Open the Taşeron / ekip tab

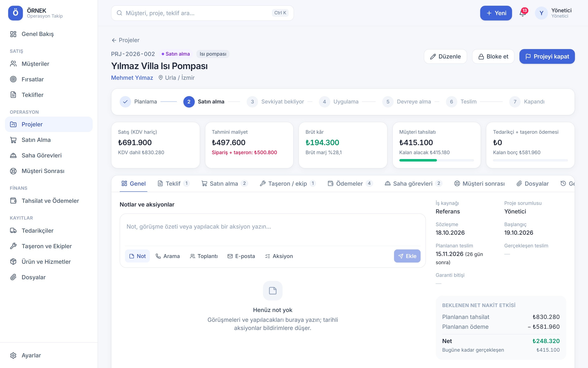click(288, 184)
